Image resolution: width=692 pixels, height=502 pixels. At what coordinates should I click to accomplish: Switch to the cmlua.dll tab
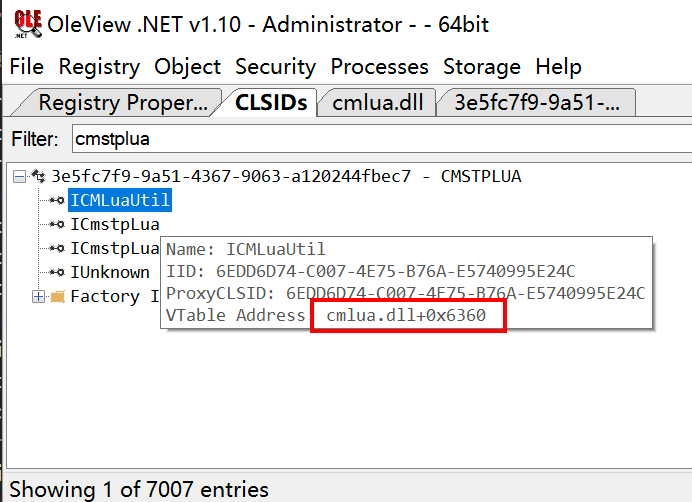378,102
